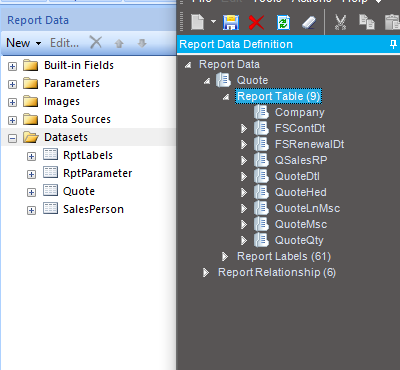This screenshot has height=370, width=400.
Task: Collapse the Report Data root node
Action: (188, 65)
